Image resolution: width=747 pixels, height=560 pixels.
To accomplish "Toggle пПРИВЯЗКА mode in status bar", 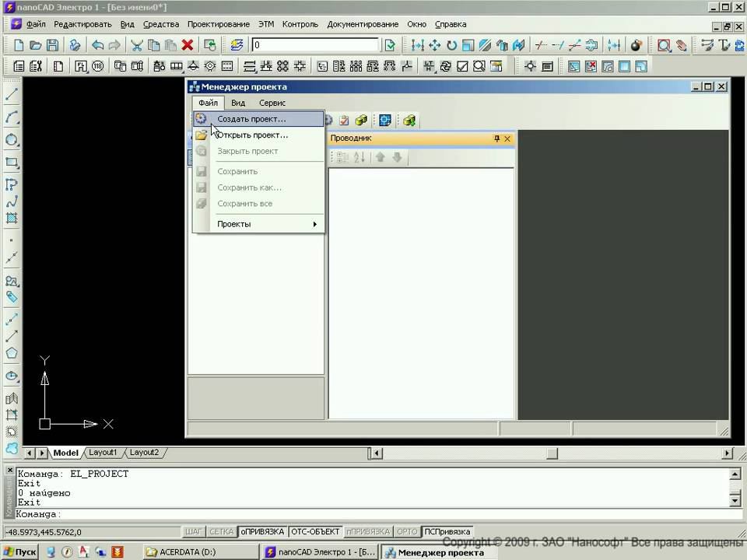I will [368, 531].
